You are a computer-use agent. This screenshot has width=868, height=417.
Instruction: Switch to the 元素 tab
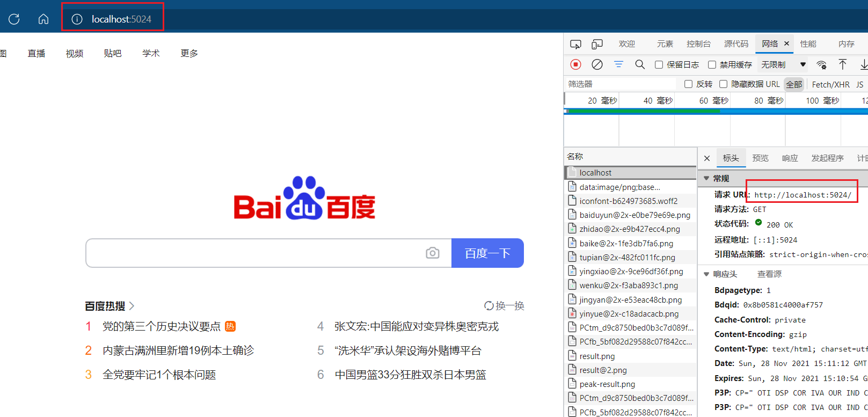coord(665,44)
